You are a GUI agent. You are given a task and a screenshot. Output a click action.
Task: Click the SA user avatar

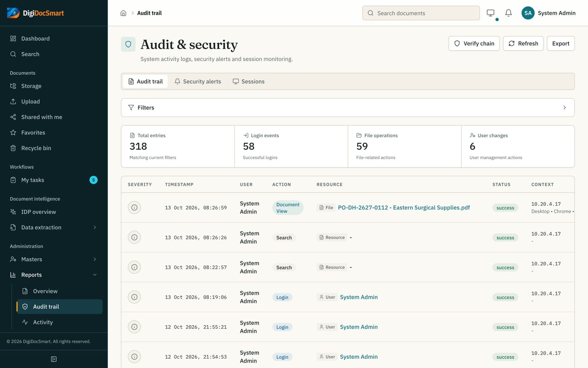[528, 13]
